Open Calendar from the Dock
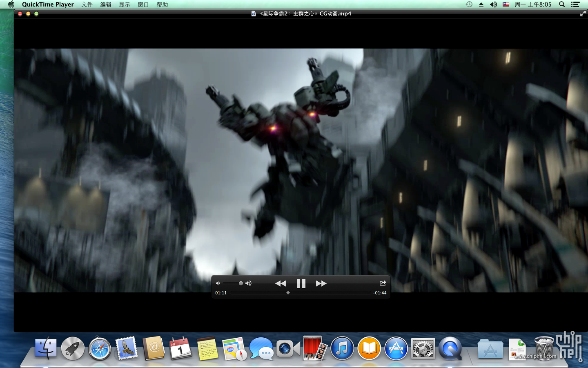The width and height of the screenshot is (588, 368). pyautogui.click(x=180, y=348)
